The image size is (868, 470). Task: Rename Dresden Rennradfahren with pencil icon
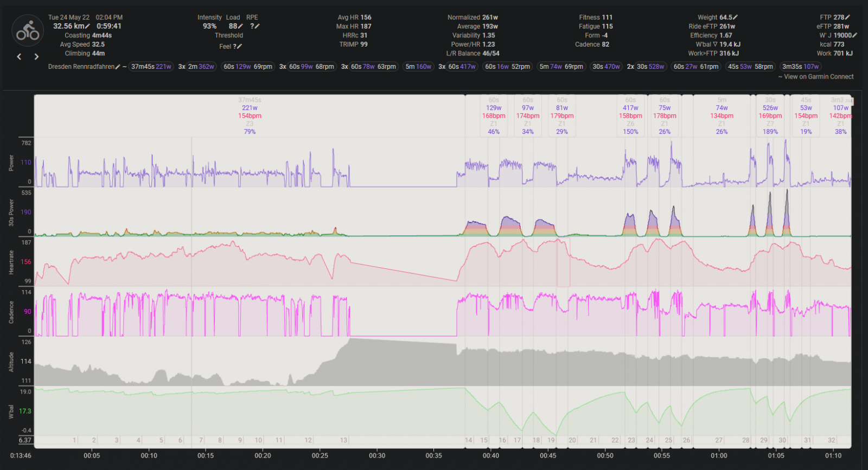(x=118, y=67)
